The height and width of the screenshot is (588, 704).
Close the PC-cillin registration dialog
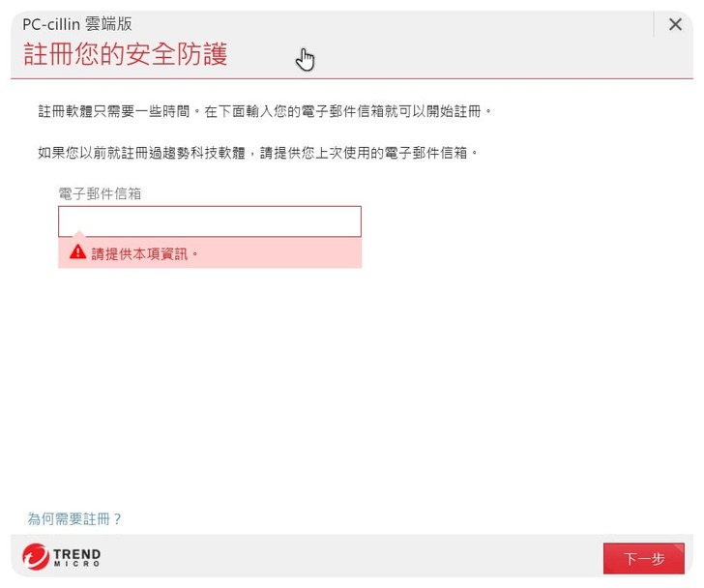pos(675,25)
